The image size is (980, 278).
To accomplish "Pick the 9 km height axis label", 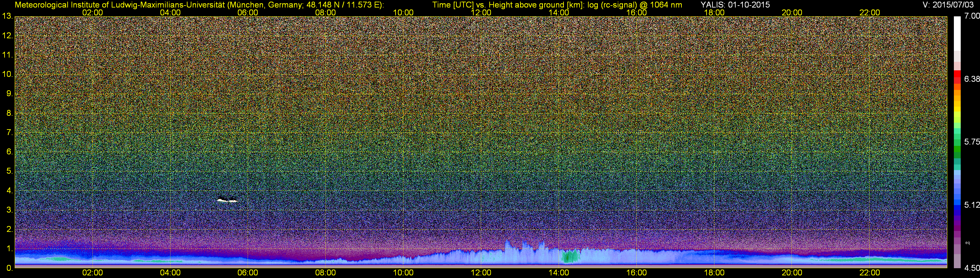I will pyautogui.click(x=9, y=94).
